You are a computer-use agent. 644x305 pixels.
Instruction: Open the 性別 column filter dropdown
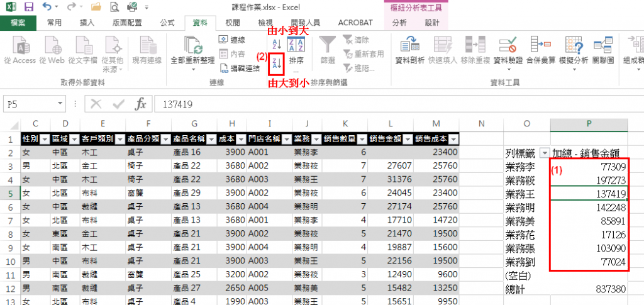[45, 140]
